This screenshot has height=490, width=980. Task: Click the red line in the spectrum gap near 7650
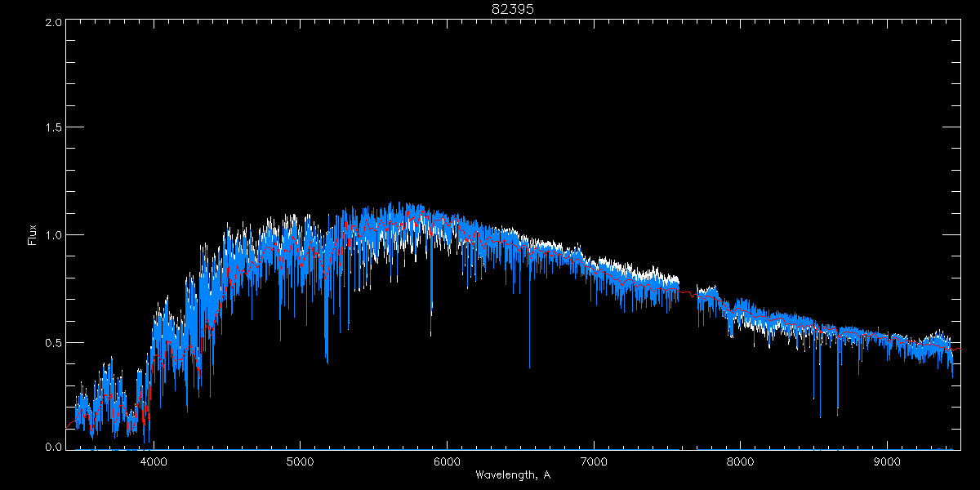point(688,292)
